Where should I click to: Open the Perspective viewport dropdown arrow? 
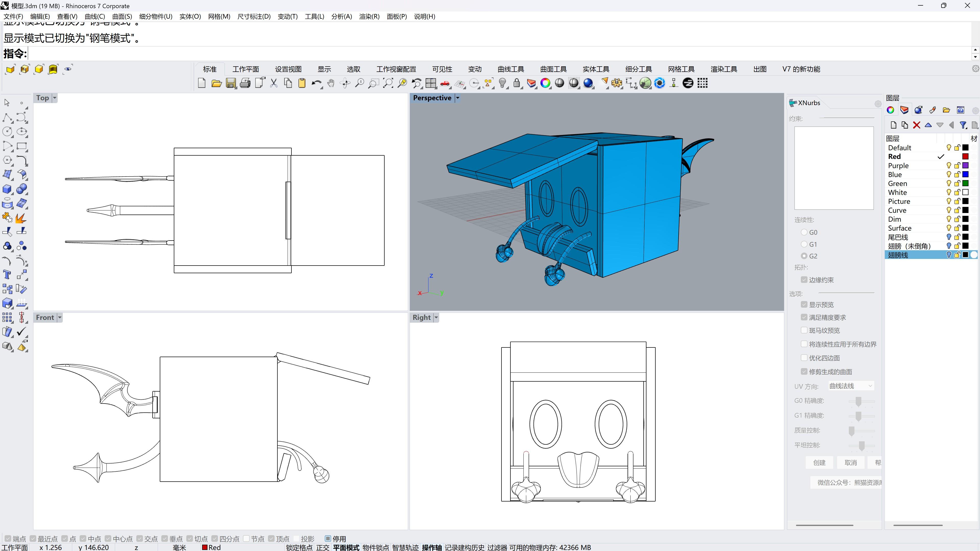coord(458,98)
